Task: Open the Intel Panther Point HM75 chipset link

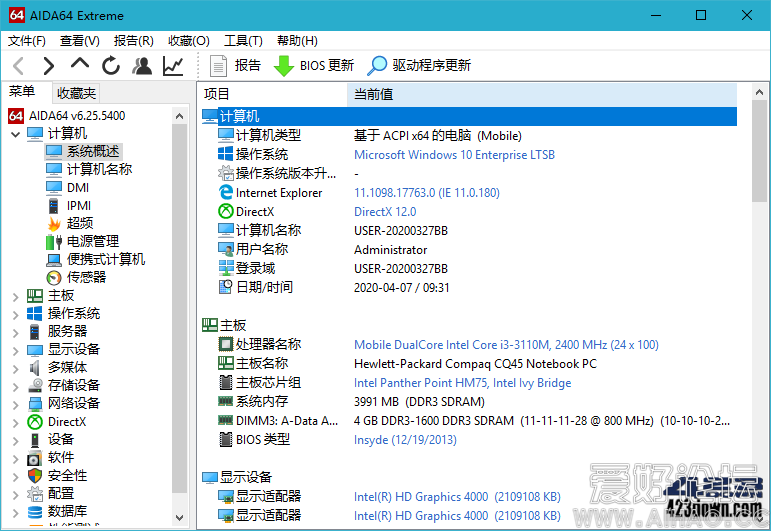Action: tap(463, 383)
